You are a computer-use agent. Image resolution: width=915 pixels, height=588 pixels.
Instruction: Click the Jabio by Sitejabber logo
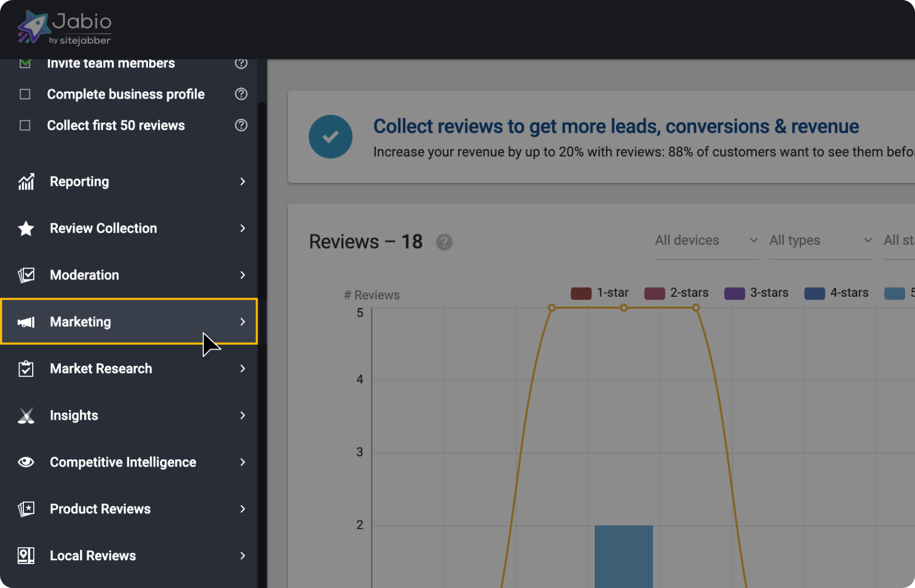65,28
